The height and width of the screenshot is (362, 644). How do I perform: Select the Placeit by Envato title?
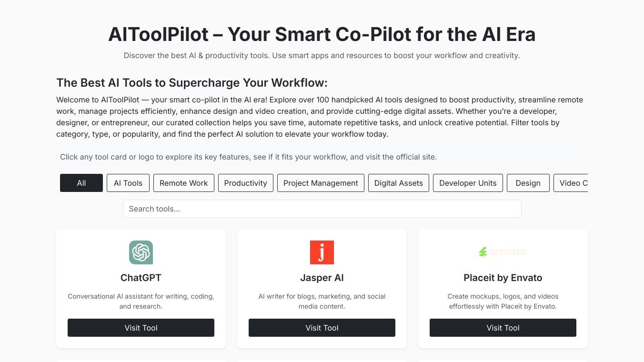[503, 278]
